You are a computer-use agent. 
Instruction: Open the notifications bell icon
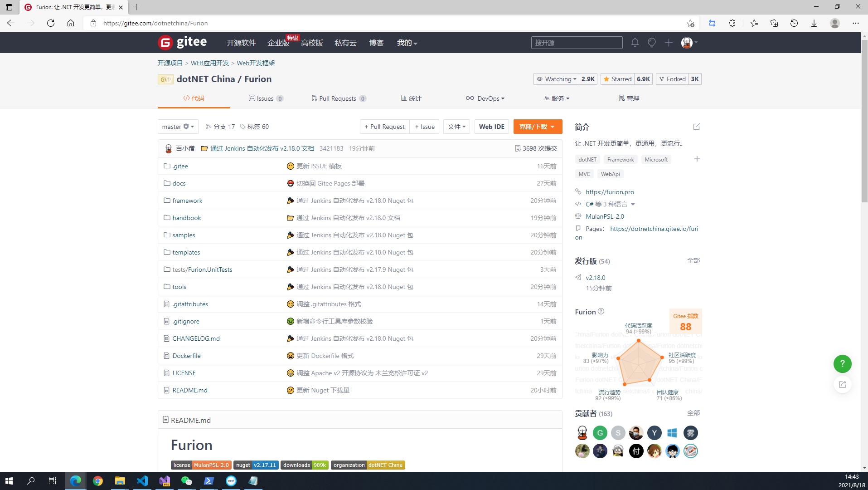635,43
